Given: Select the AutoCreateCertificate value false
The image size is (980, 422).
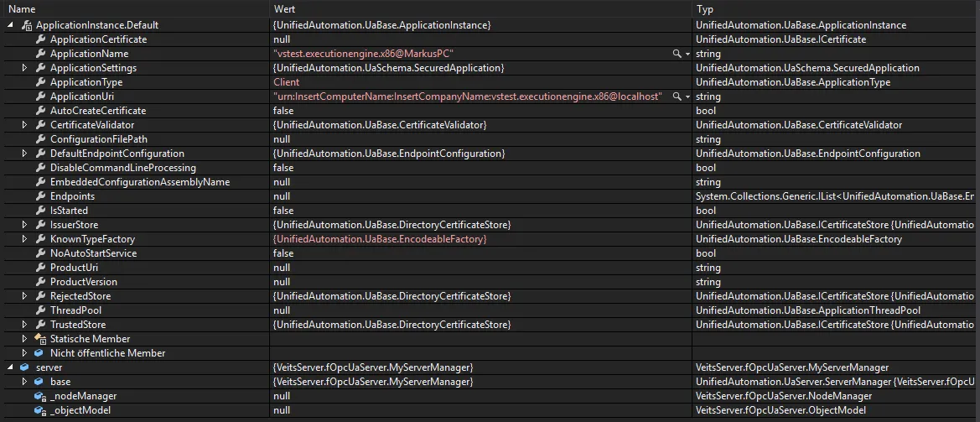Looking at the screenshot, I should click(x=283, y=111).
